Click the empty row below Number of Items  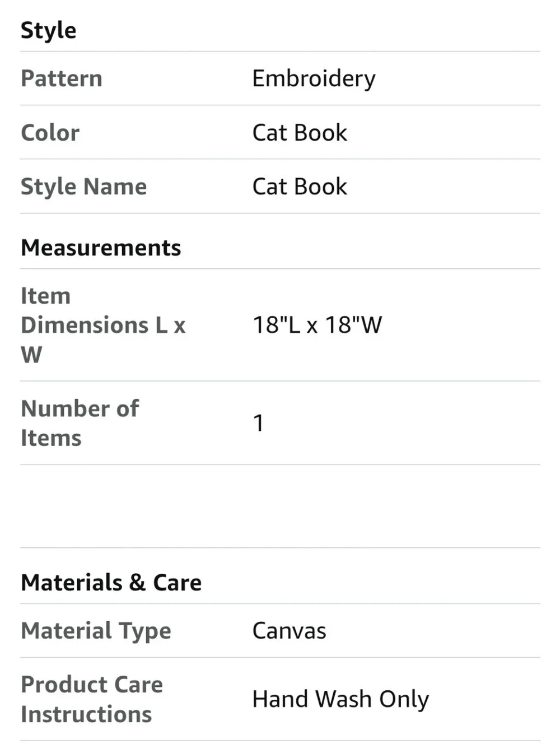(280, 506)
